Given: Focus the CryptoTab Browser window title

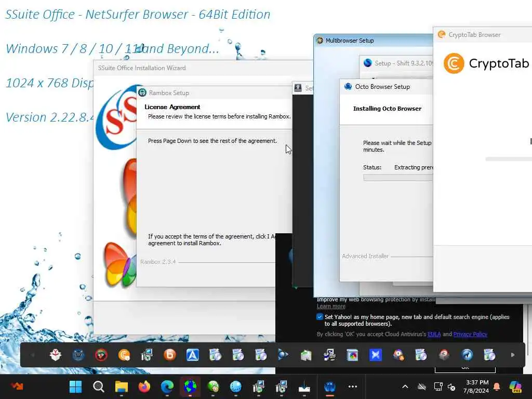Looking at the screenshot, I should coord(474,35).
